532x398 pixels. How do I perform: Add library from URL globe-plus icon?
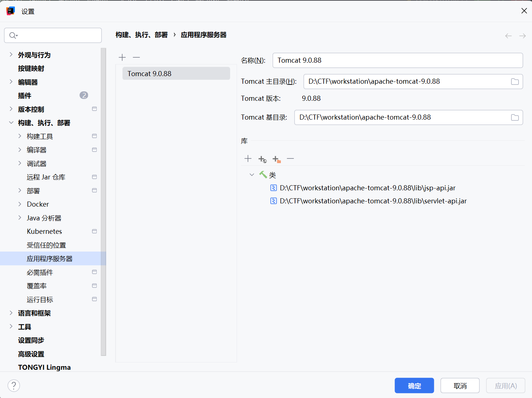tap(262, 159)
